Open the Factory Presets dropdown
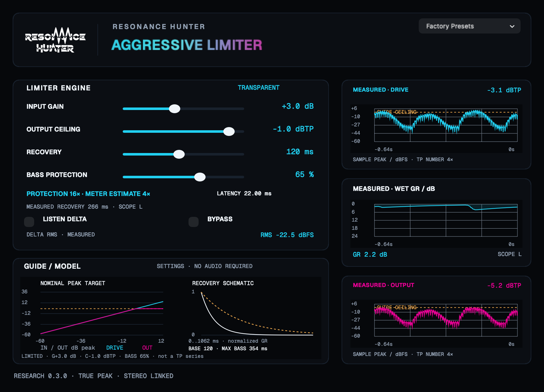 click(x=469, y=26)
